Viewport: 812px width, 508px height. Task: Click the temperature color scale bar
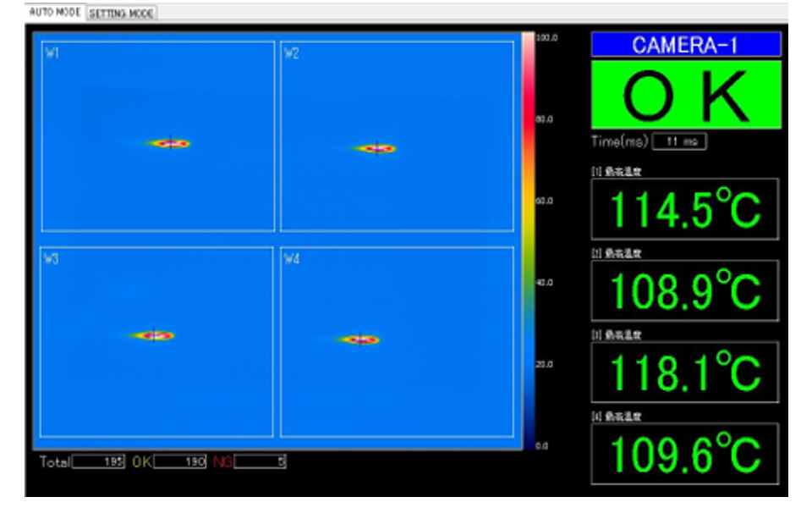[528, 241]
